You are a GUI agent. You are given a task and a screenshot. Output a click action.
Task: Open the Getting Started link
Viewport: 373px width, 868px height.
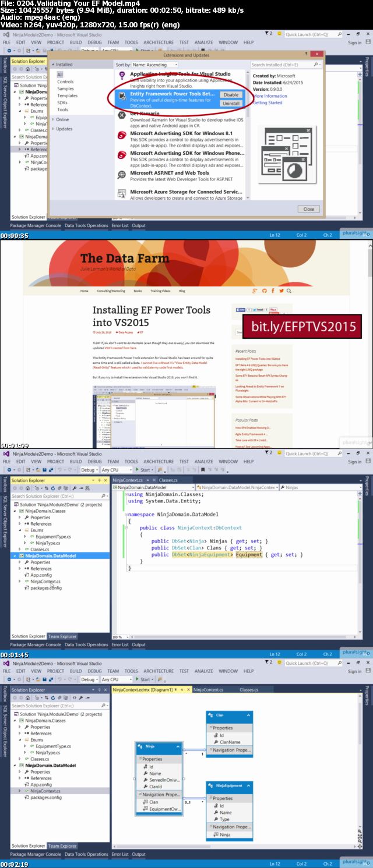pos(268,102)
